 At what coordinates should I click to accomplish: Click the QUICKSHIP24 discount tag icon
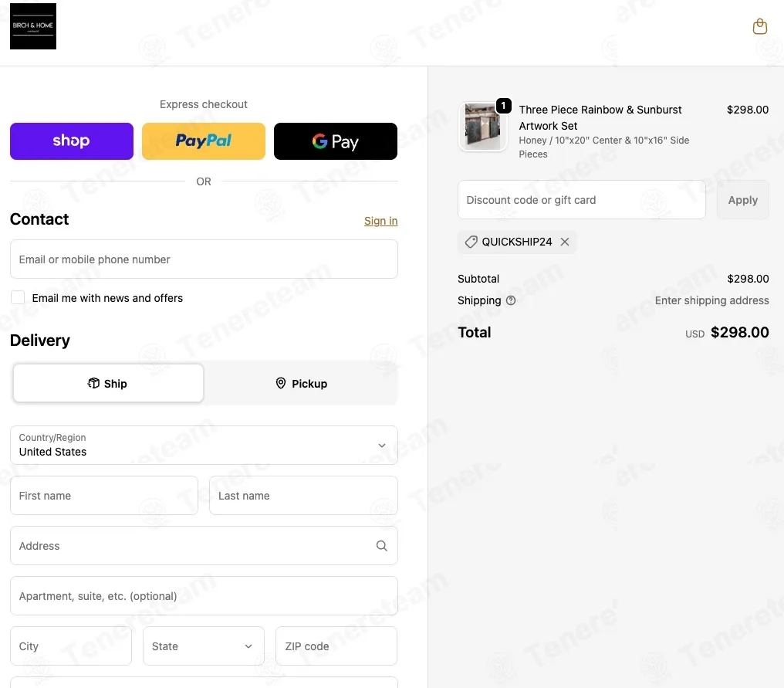click(471, 242)
